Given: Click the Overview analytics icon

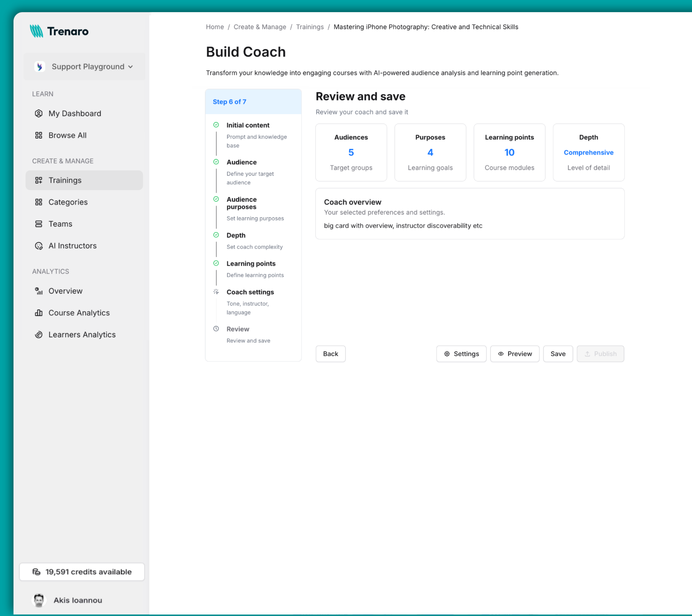Looking at the screenshot, I should pyautogui.click(x=38, y=291).
